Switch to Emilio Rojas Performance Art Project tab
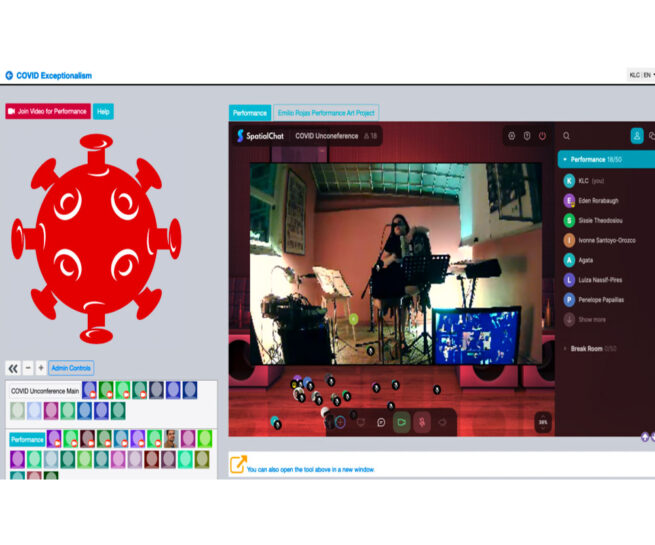This screenshot has width=655, height=545. pyautogui.click(x=326, y=113)
